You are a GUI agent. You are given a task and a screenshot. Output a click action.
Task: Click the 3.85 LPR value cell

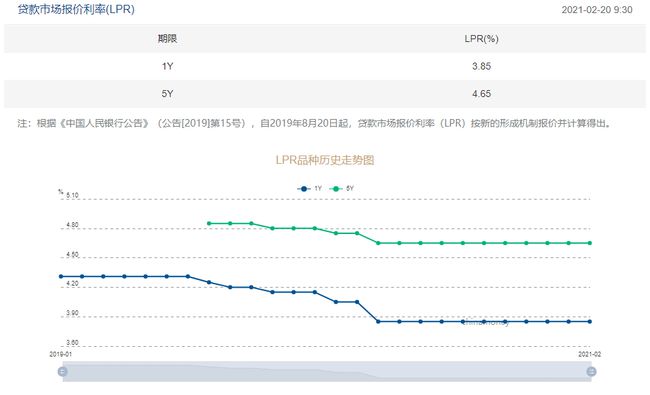pyautogui.click(x=481, y=66)
